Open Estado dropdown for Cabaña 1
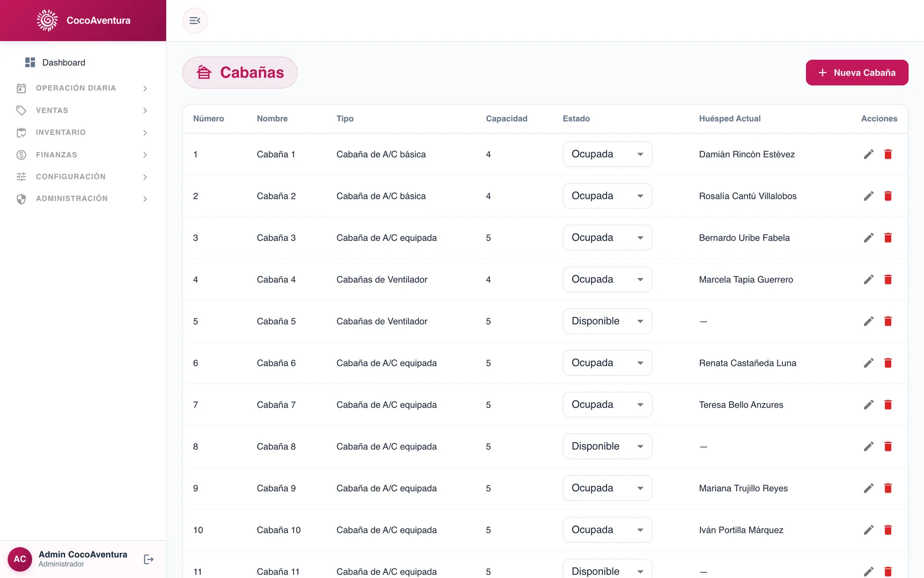924x578 pixels. (x=607, y=154)
